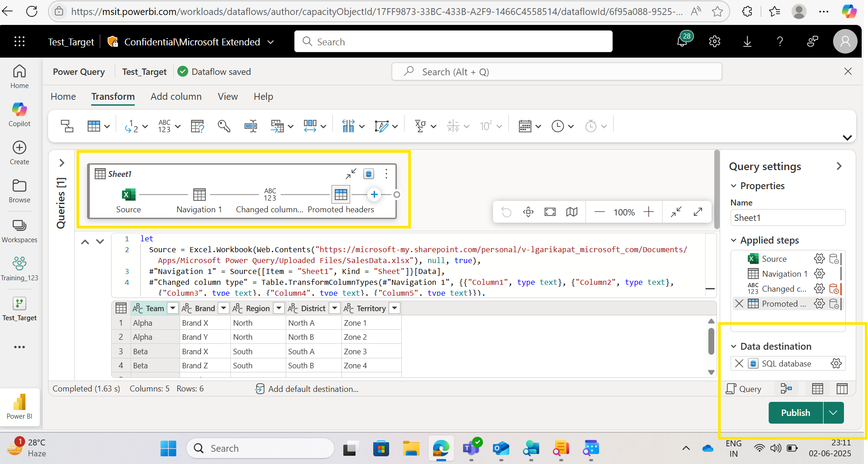Viewport: 868px width, 464px height.
Task: Open the Help ribbon tab
Action: click(263, 97)
